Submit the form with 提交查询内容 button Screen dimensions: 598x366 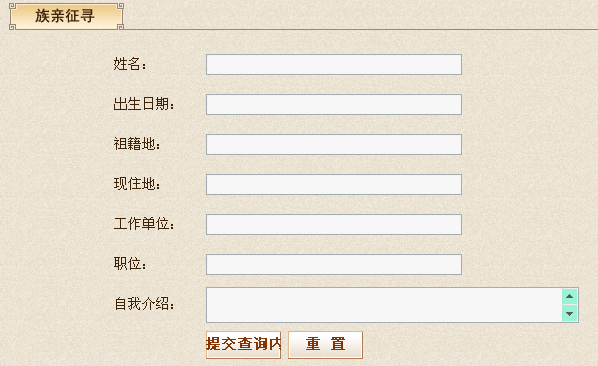pos(243,345)
